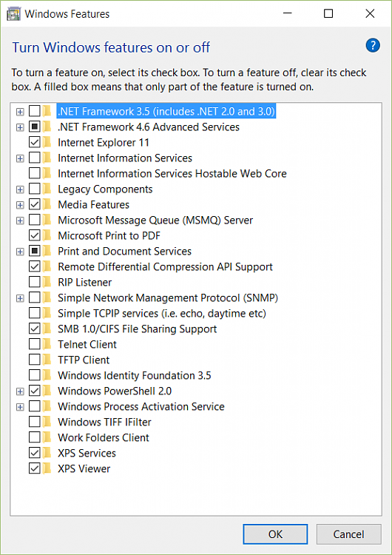
Task: Uncheck the XPS Viewer checkbox
Action: tap(34, 468)
